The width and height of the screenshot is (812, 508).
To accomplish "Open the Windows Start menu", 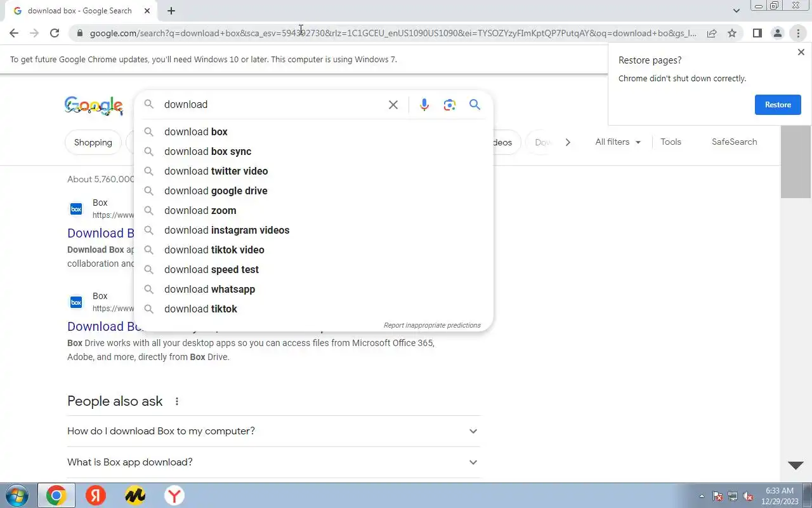I will 17,495.
